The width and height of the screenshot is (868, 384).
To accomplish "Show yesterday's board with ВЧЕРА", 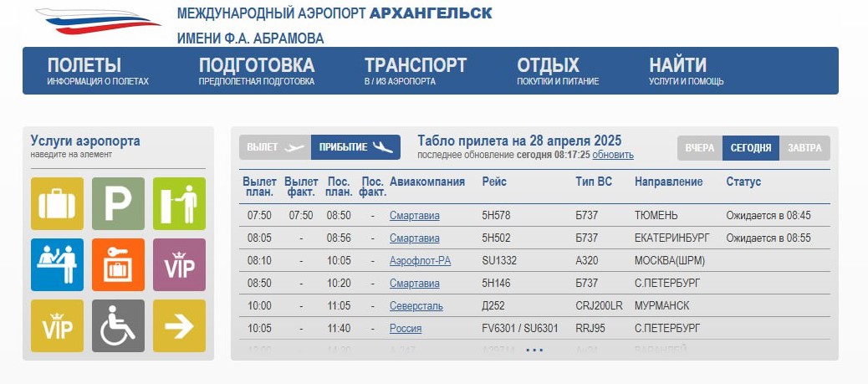I will point(700,148).
